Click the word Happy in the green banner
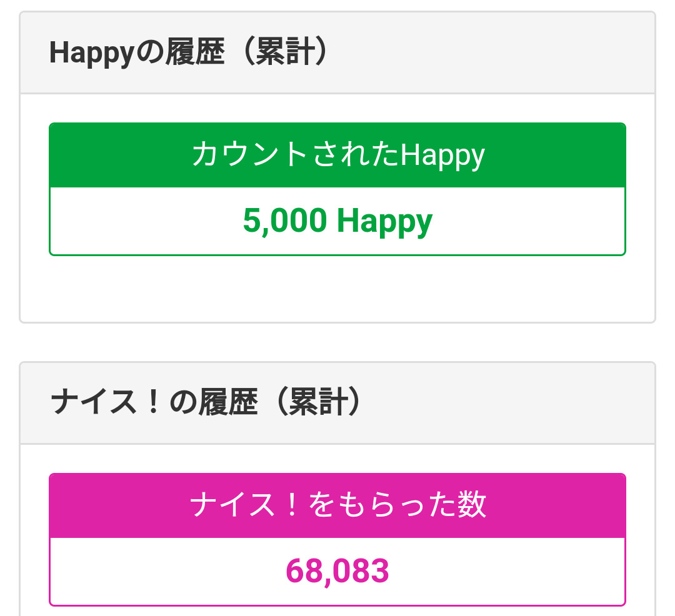This screenshot has width=675, height=616. (442, 155)
